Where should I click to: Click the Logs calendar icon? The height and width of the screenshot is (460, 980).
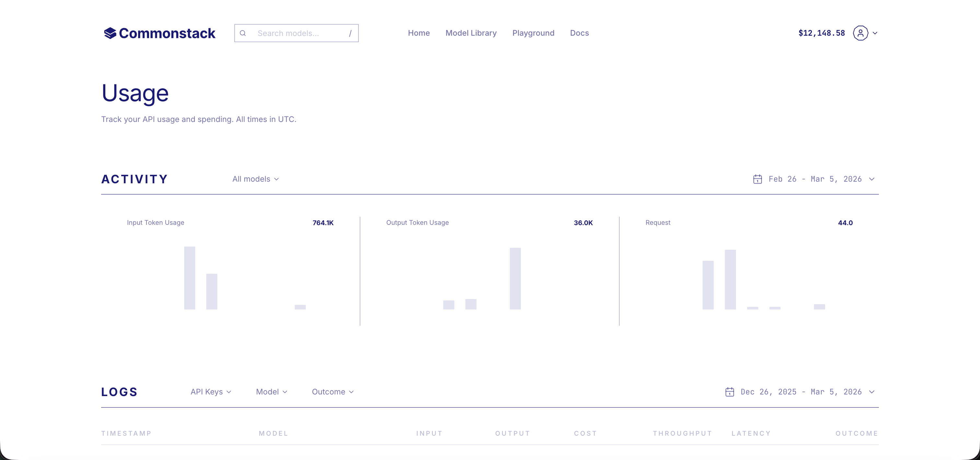pos(729,392)
